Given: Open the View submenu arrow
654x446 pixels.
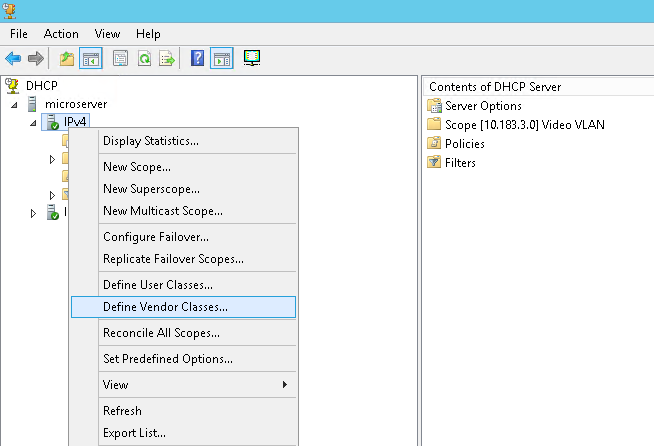Looking at the screenshot, I should tap(285, 384).
